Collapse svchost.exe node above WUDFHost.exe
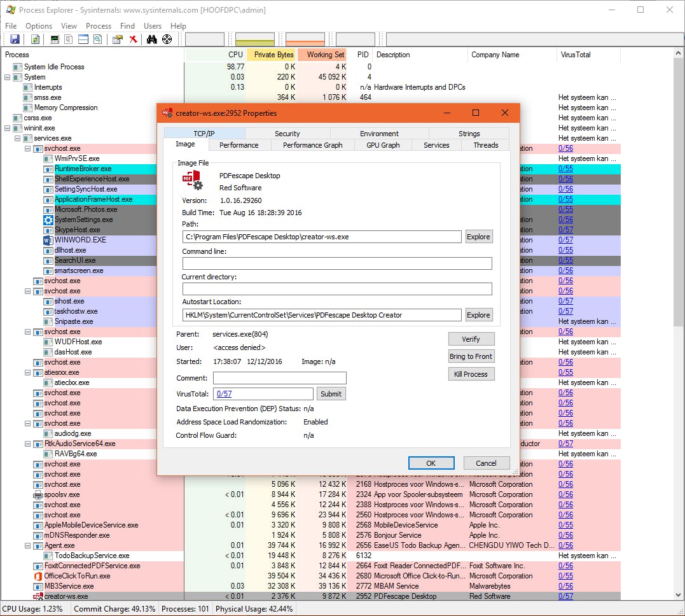Viewport: 685px width, 616px height. pyautogui.click(x=27, y=332)
